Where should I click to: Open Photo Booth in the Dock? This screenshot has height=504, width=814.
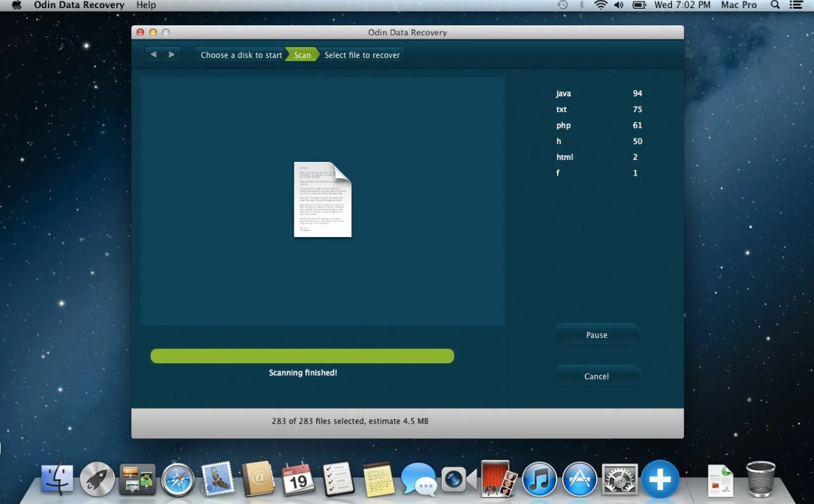click(x=498, y=478)
